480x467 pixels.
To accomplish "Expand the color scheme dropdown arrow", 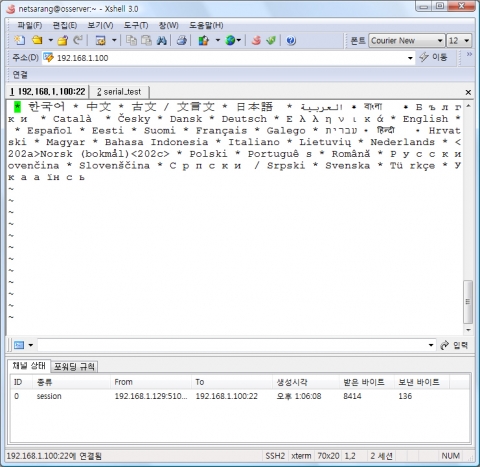I will coord(218,41).
